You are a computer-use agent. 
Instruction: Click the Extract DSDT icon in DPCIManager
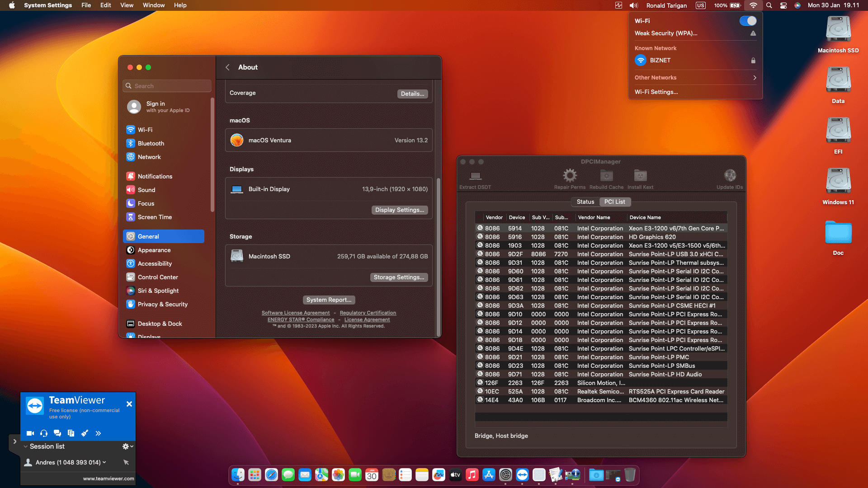[x=475, y=177]
